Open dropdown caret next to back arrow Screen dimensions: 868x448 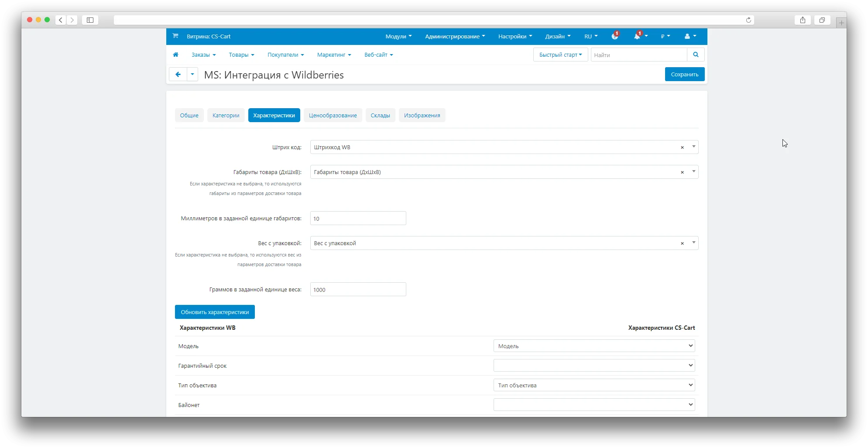192,74
